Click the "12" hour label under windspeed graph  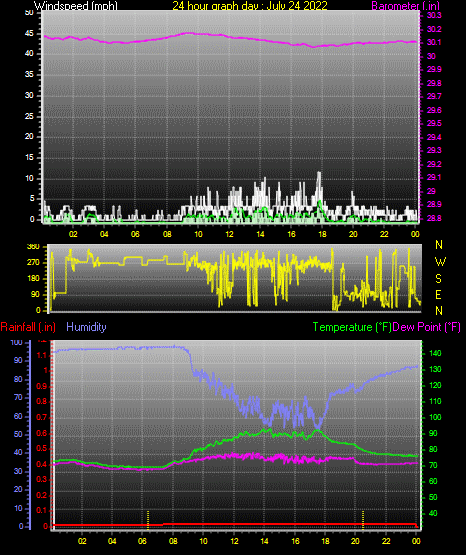229,234
